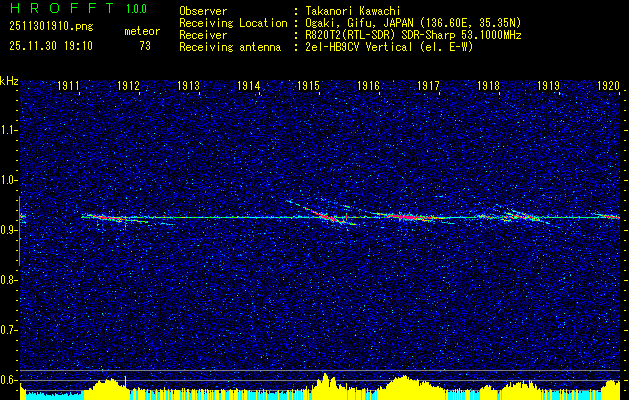629x400 pixels.
Task: Select 2el-HB9CV Vertical antenna description
Action: 389,47
